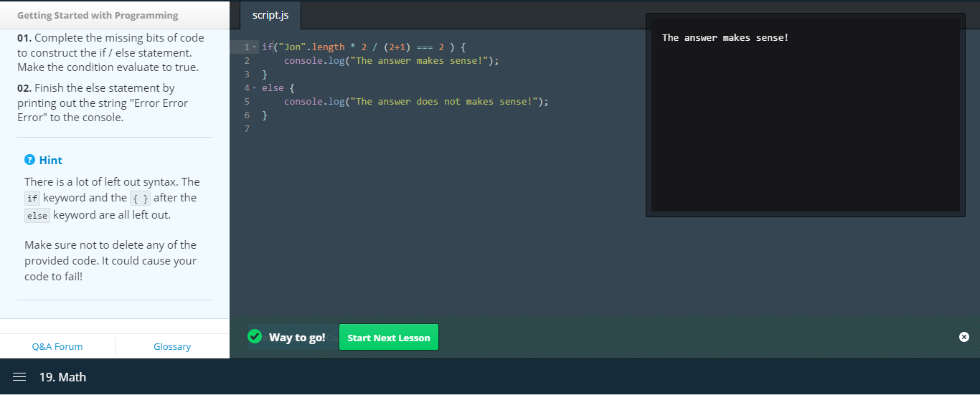980x395 pixels.
Task: Click the inline "{ }" code snippet in hint
Action: tap(141, 199)
